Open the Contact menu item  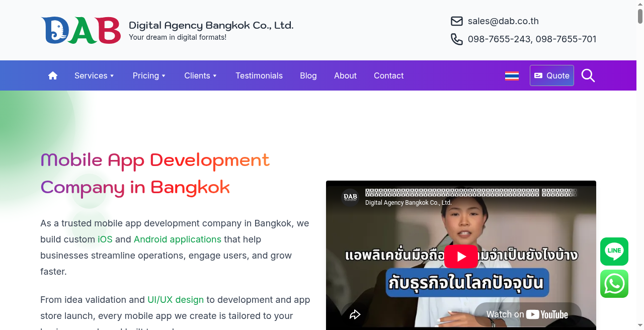click(389, 75)
